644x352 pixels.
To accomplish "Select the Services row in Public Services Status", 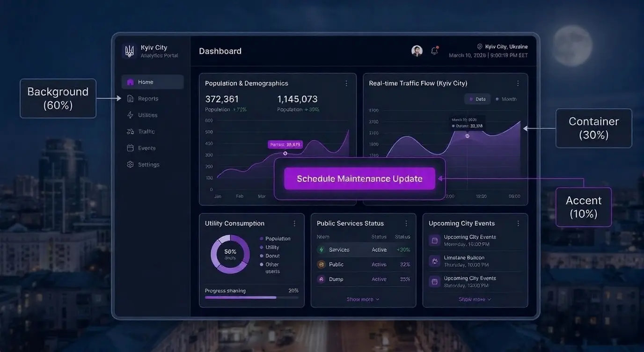I will 364,249.
